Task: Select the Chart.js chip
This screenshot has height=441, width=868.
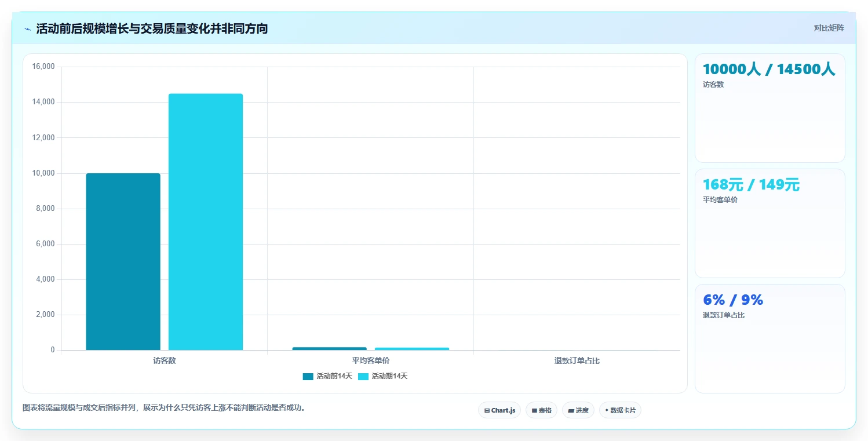Action: click(x=499, y=410)
